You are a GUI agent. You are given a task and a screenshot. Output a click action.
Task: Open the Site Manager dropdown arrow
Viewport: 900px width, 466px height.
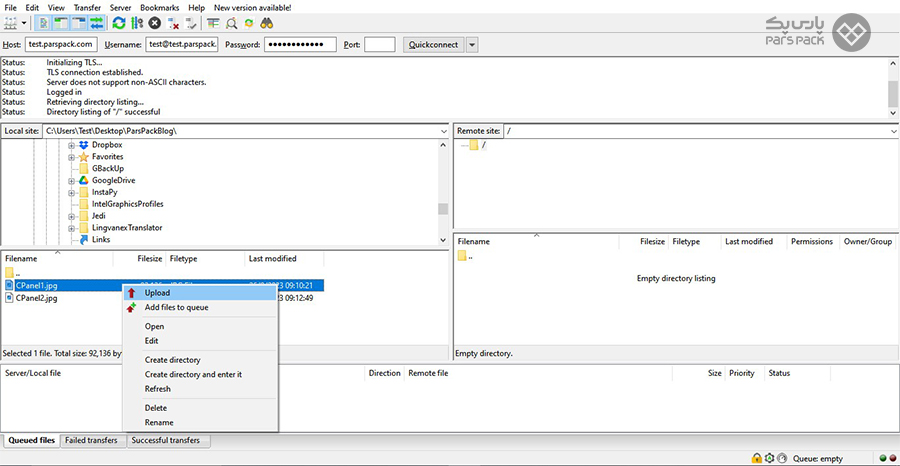(x=24, y=24)
